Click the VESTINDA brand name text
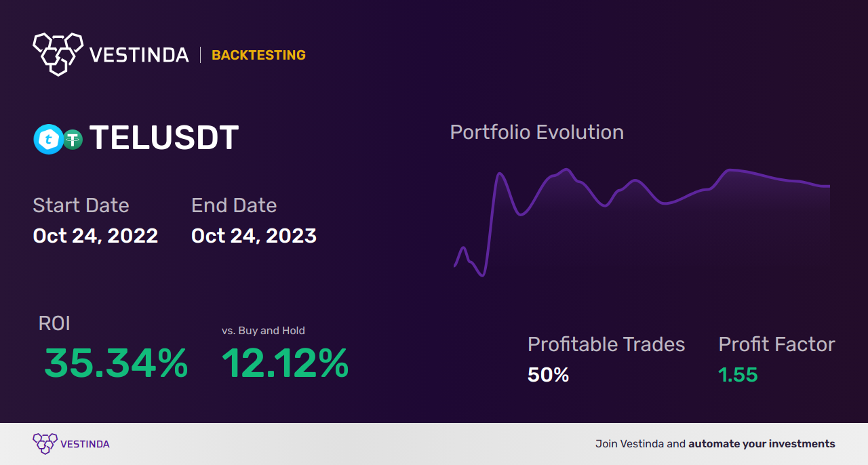 [x=139, y=55]
